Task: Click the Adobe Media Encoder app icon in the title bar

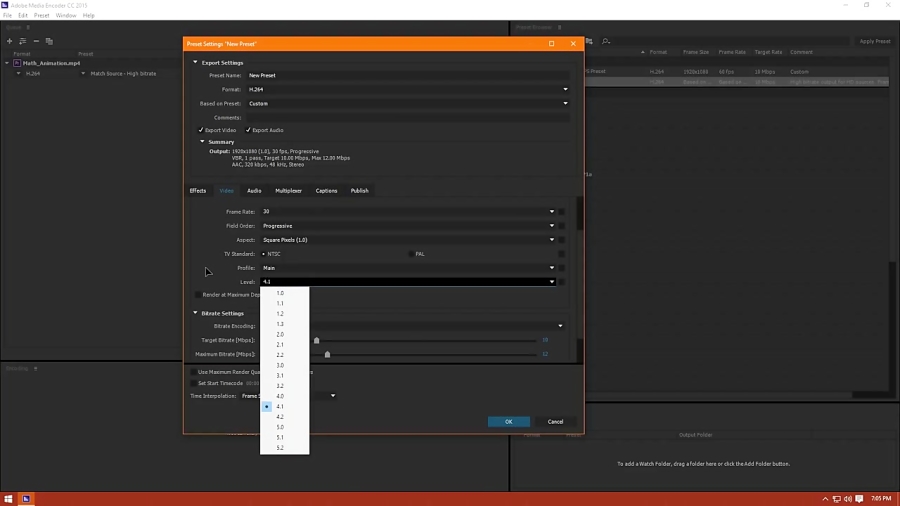Action: [5, 5]
